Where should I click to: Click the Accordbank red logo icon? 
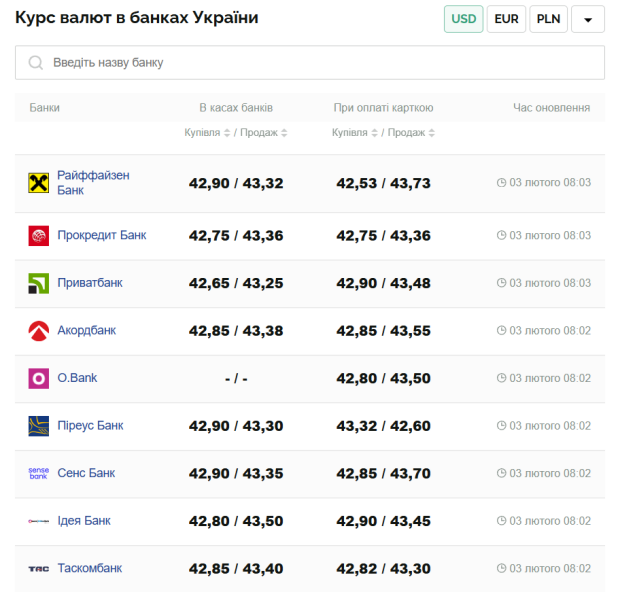pyautogui.click(x=38, y=331)
